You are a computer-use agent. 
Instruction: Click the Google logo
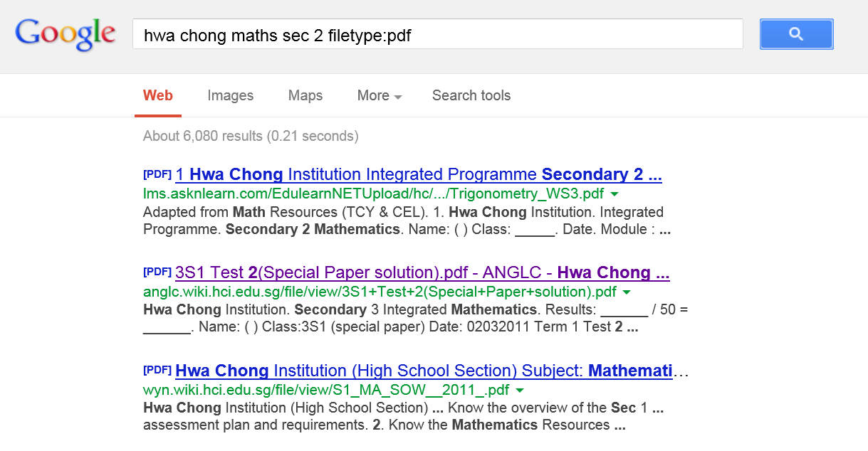tap(65, 34)
